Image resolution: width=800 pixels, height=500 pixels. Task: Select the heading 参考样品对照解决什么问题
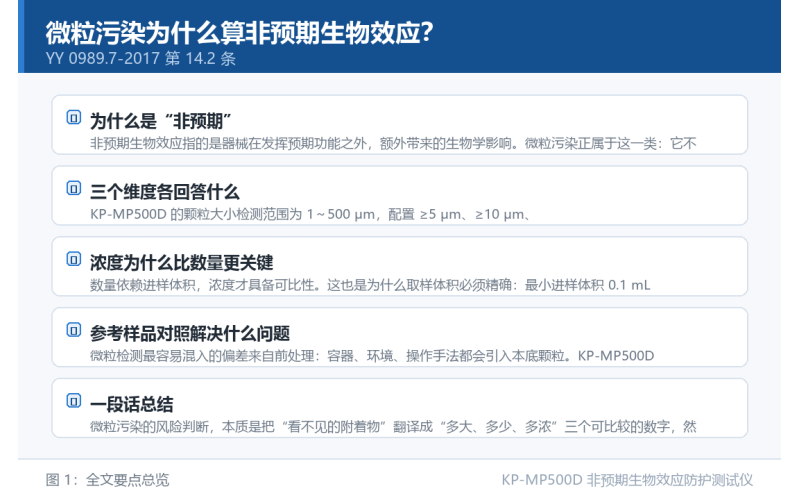pos(190,334)
